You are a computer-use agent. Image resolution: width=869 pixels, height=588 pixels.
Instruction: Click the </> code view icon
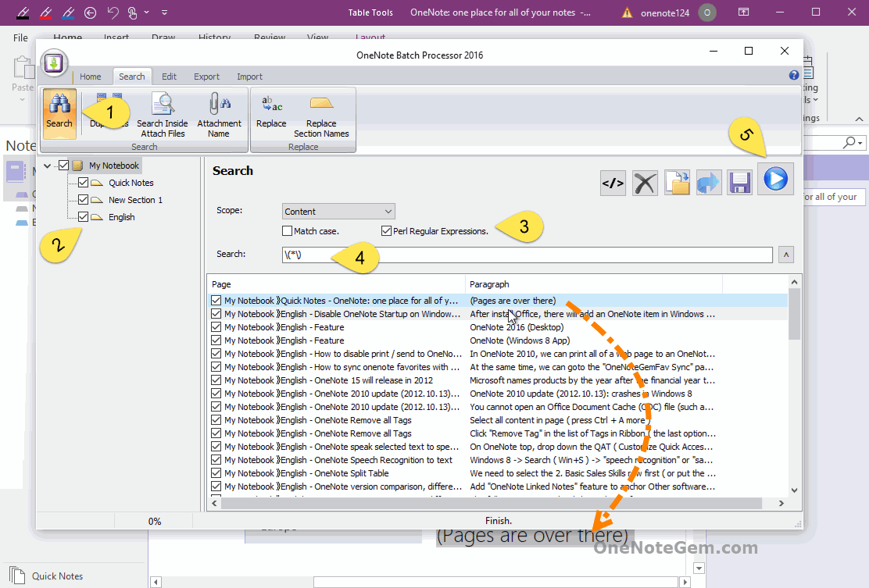coord(613,182)
